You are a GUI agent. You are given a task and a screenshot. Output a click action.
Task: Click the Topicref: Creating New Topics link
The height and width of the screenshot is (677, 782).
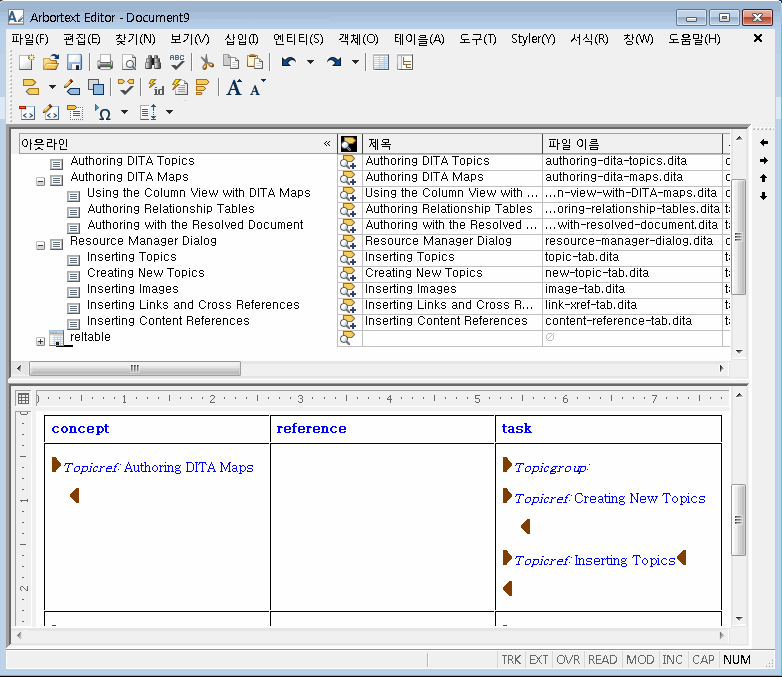609,498
